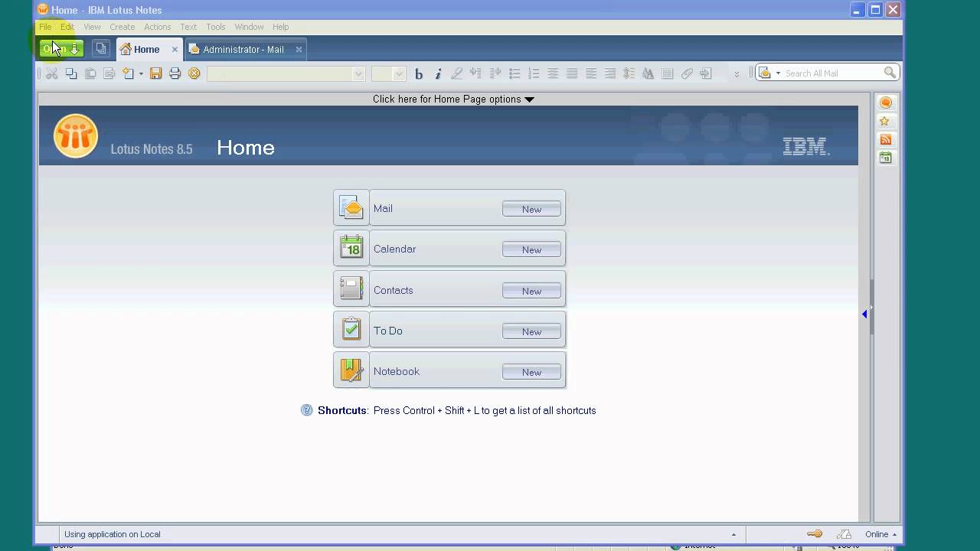Click the Contacts address book icon

pyautogui.click(x=351, y=289)
